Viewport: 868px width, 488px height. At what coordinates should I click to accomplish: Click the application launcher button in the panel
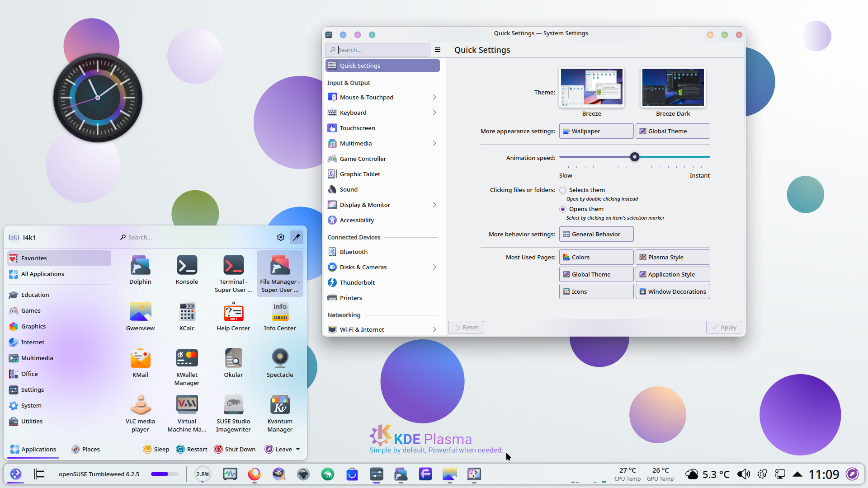16,474
